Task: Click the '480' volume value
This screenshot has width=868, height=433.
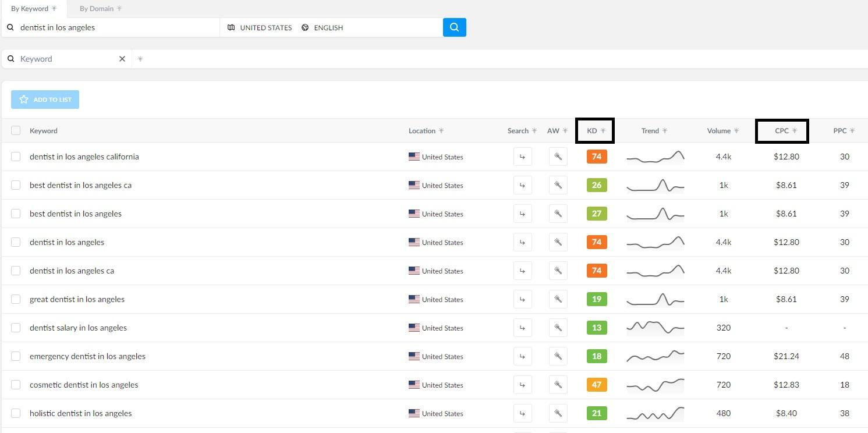Action: [x=724, y=413]
